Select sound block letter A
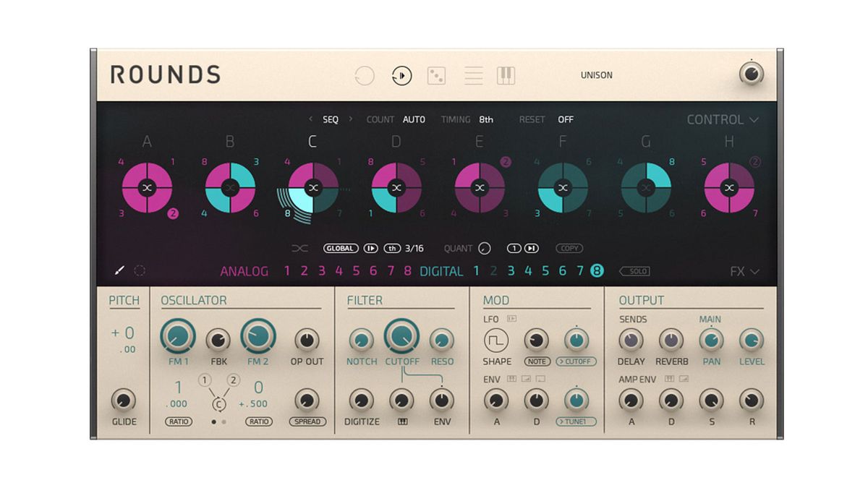This screenshot has height=488, width=868. 147,142
